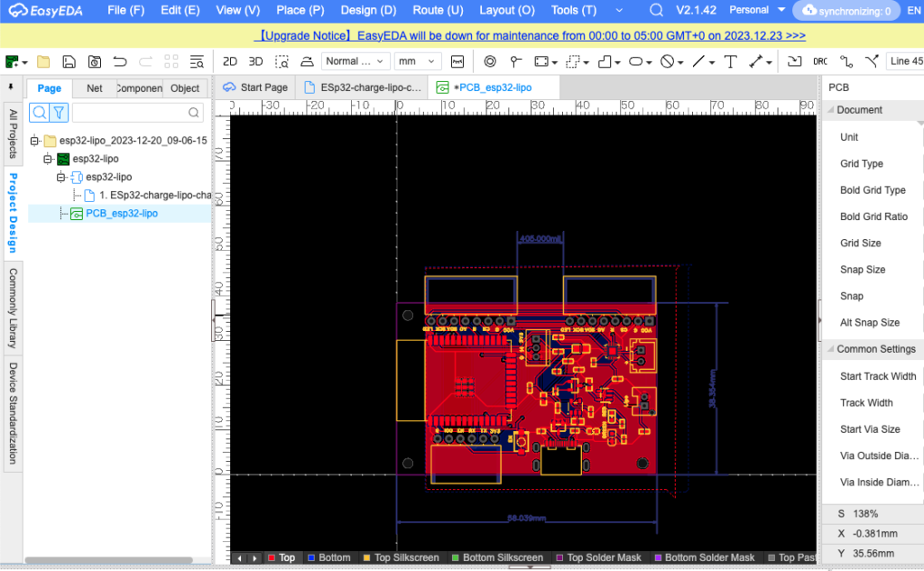The height and width of the screenshot is (571, 924).
Task: Select the dimension measurement tool
Action: pos(756,61)
